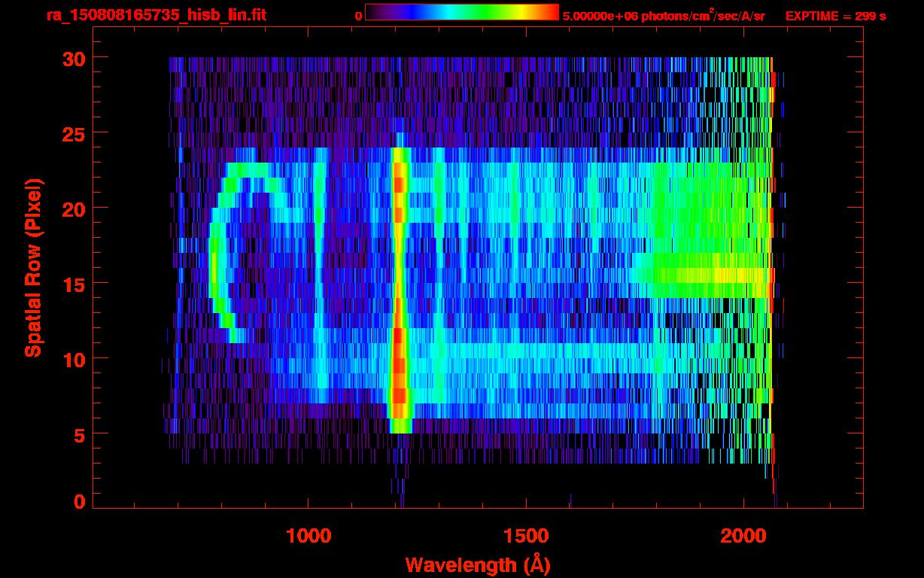Click the 10 spatial row tick label
This screenshot has width=924, height=578.
(x=73, y=359)
